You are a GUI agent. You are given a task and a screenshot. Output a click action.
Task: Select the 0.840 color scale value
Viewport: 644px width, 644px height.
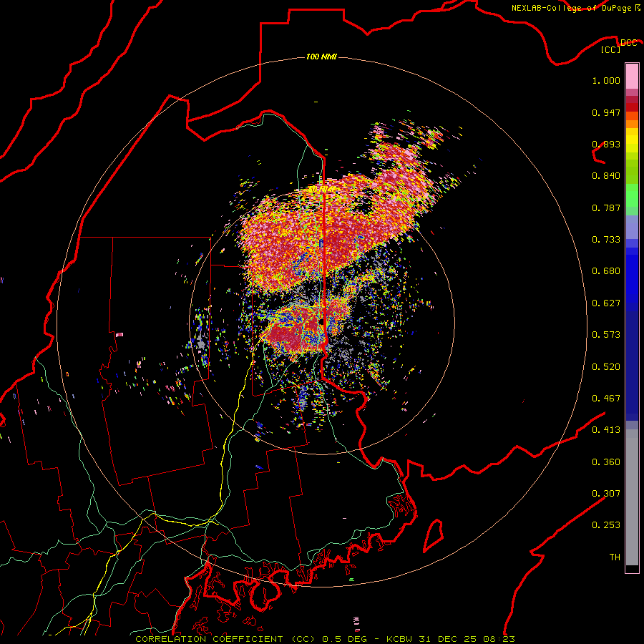click(x=606, y=176)
